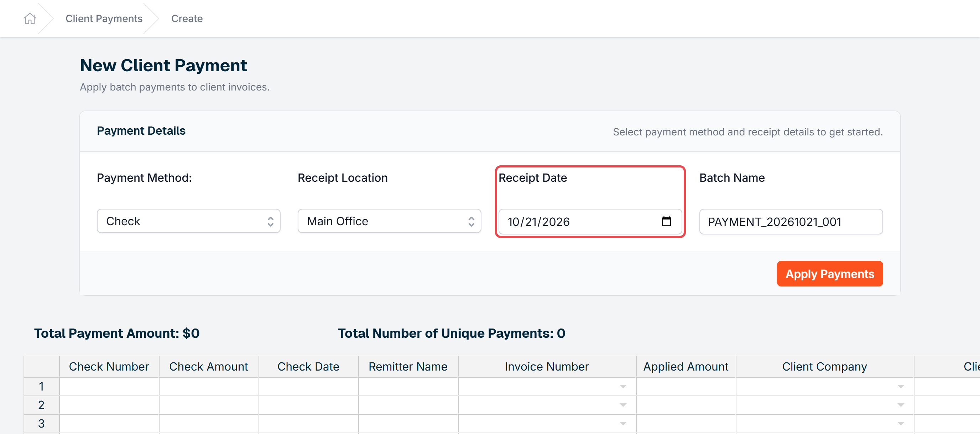Click Check Amount cell in row 1

coord(209,387)
